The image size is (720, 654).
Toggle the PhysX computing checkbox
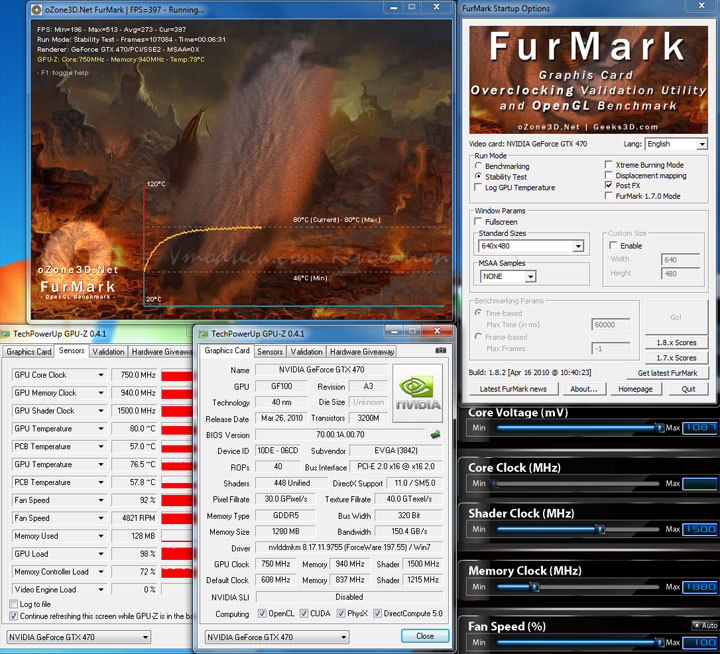(341, 614)
